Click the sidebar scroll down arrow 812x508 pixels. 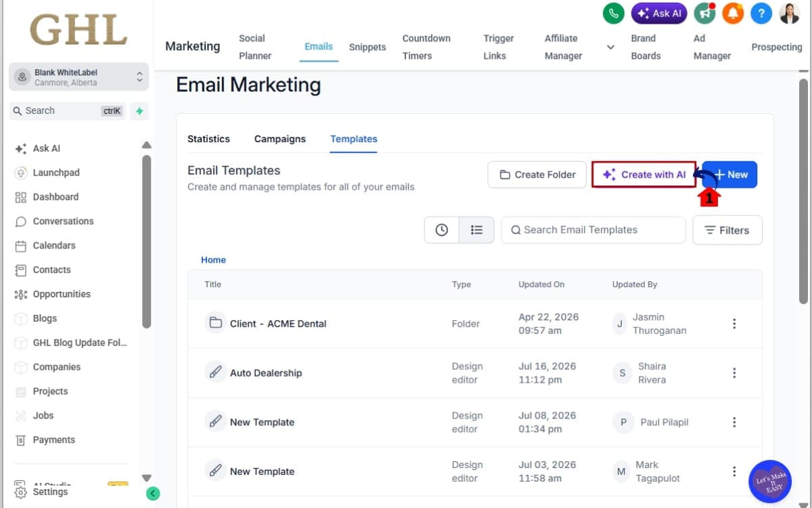pyautogui.click(x=146, y=478)
